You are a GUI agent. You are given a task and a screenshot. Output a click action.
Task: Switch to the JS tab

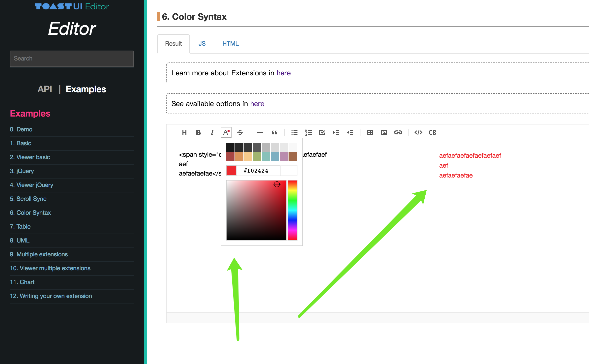pyautogui.click(x=202, y=43)
